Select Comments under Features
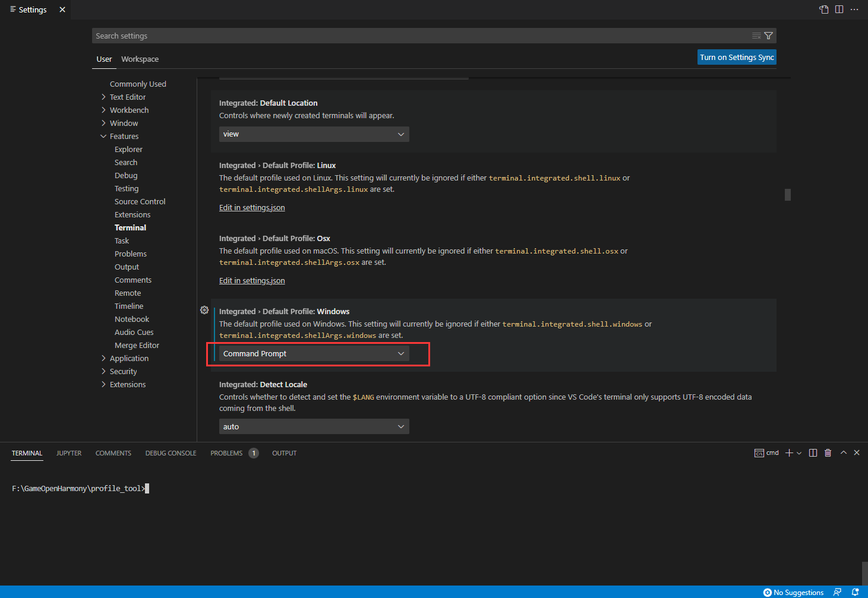Image resolution: width=868 pixels, height=598 pixels. click(133, 280)
